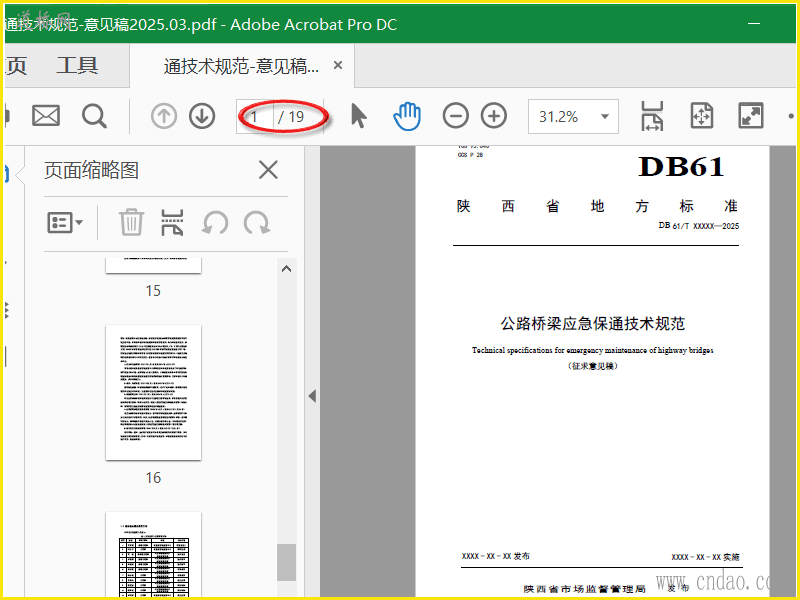This screenshot has width=800, height=600.
Task: Collapse the left navigation pane arrow
Action: click(312, 396)
